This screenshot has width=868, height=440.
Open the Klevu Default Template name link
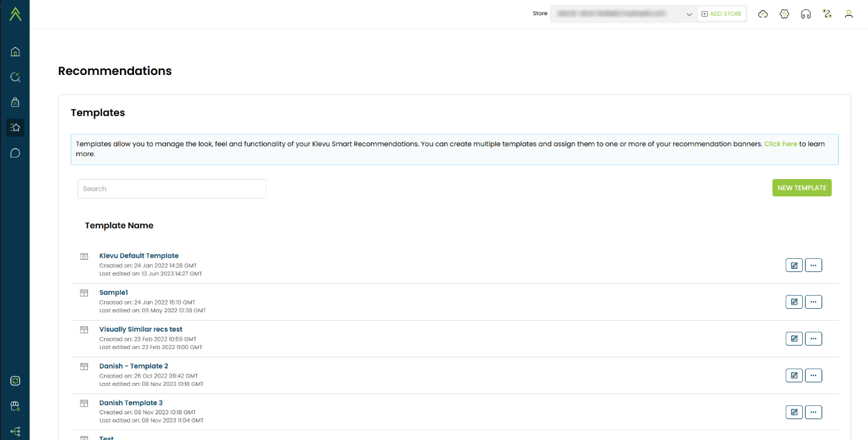coord(139,256)
